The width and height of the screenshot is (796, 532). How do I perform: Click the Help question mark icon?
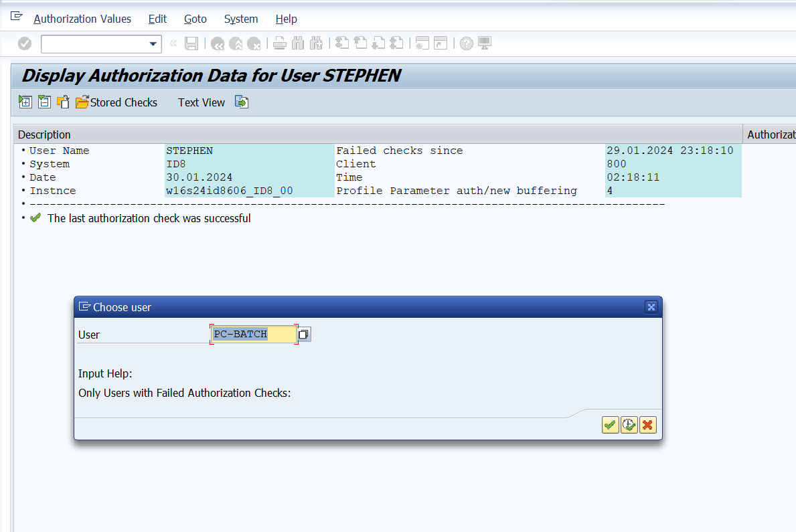coord(467,43)
